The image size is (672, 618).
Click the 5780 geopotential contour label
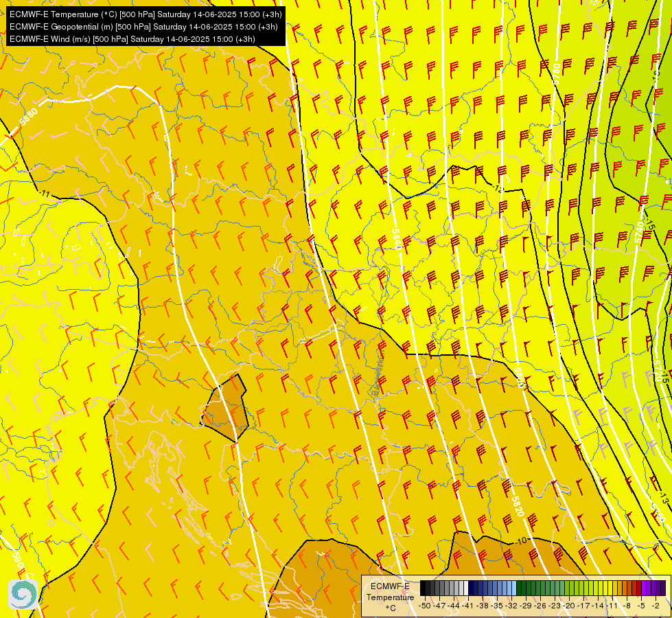pos(556,74)
